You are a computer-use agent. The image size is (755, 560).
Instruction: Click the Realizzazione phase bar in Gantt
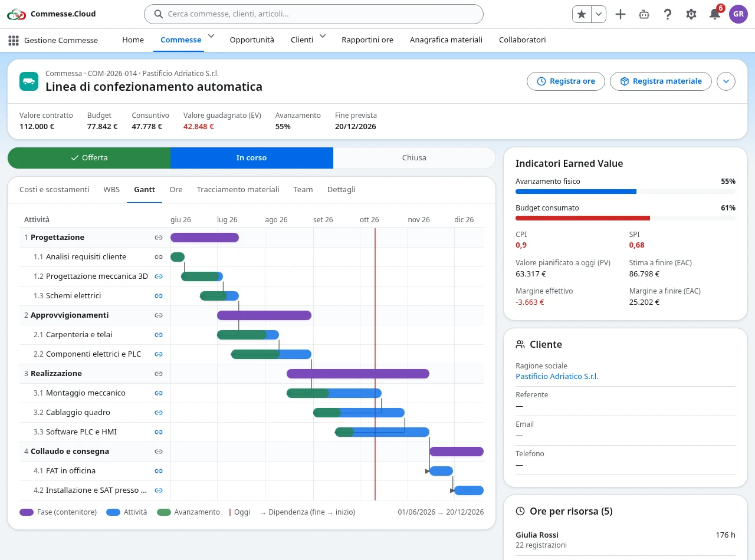pos(358,374)
